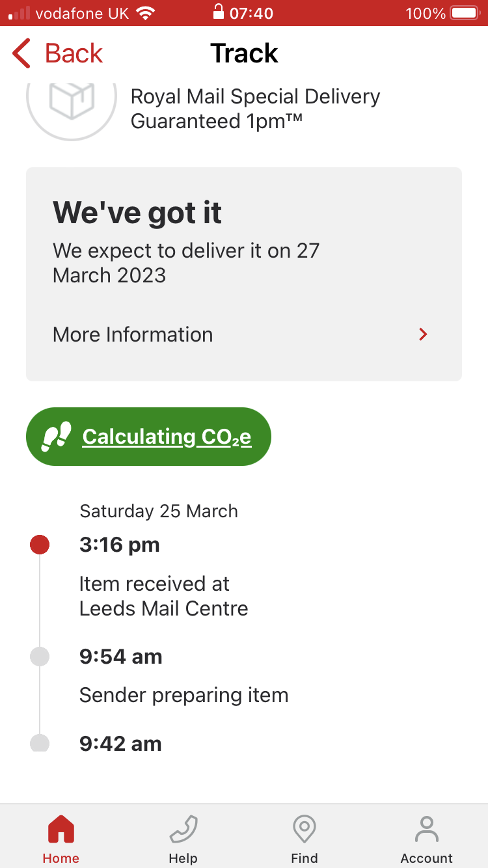Select the red 3:16 pm timeline dot
The height and width of the screenshot is (868, 488).
pos(40,545)
